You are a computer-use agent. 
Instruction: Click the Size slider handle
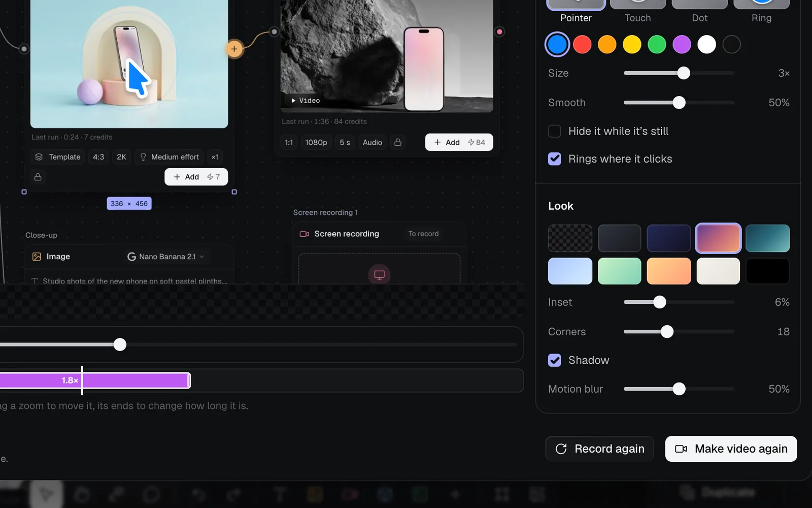684,73
